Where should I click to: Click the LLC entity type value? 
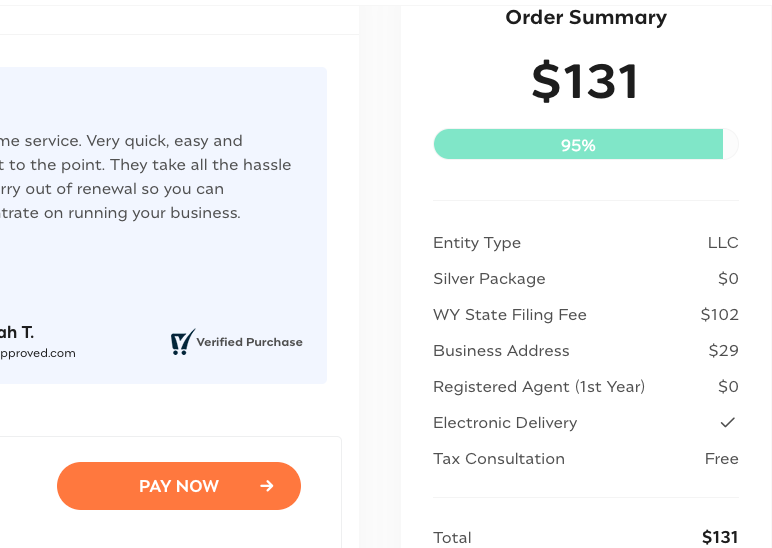(x=722, y=243)
